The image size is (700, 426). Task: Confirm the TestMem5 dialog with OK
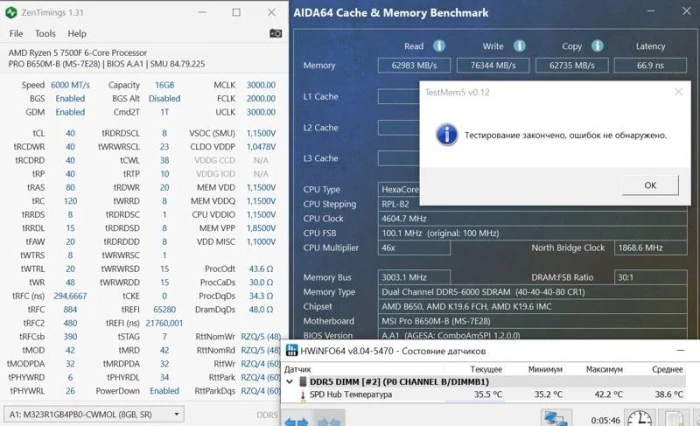(x=650, y=185)
